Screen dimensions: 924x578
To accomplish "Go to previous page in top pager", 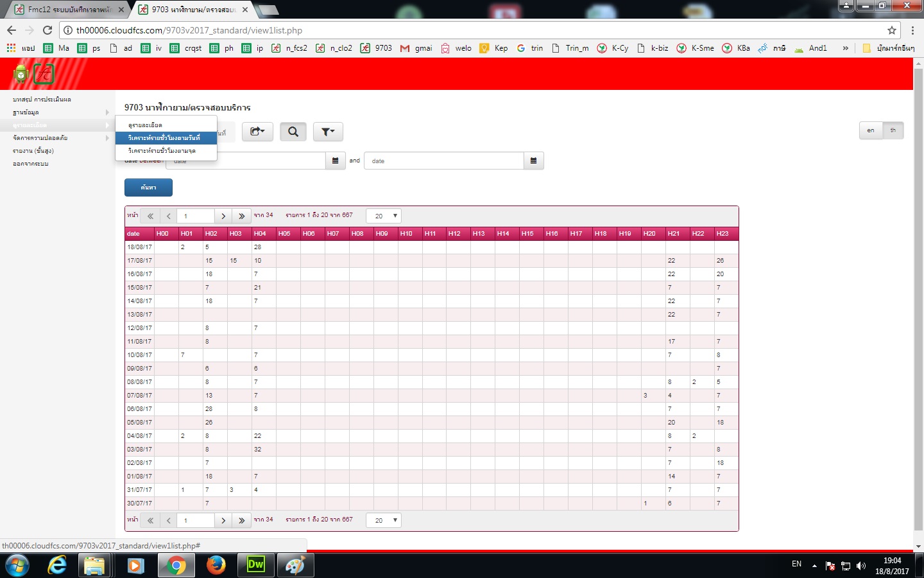I will tap(169, 216).
